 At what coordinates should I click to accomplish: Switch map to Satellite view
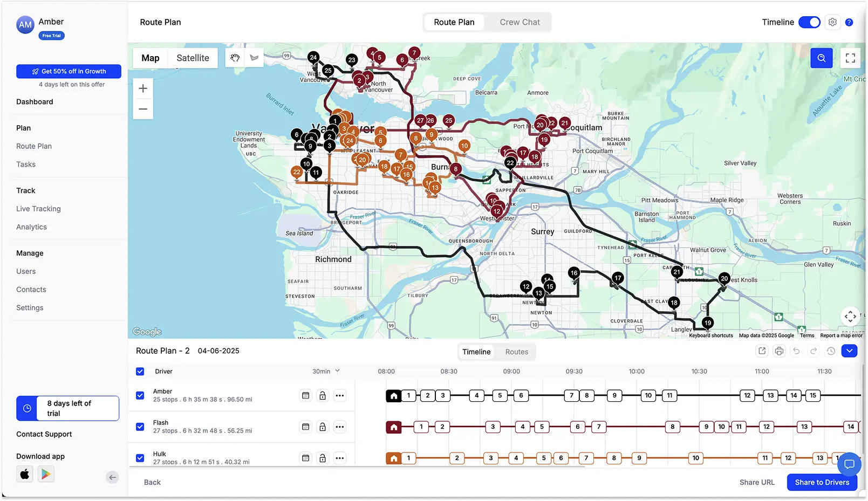[x=192, y=58]
